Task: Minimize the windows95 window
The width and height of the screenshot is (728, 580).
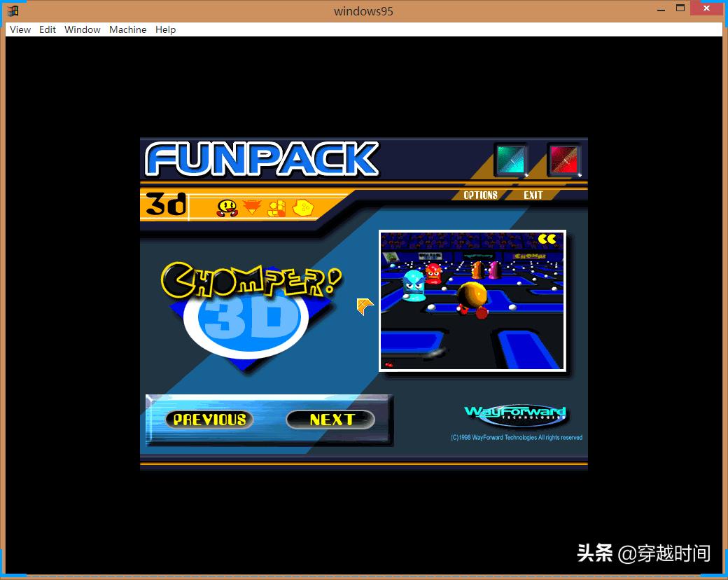Action: [661, 9]
